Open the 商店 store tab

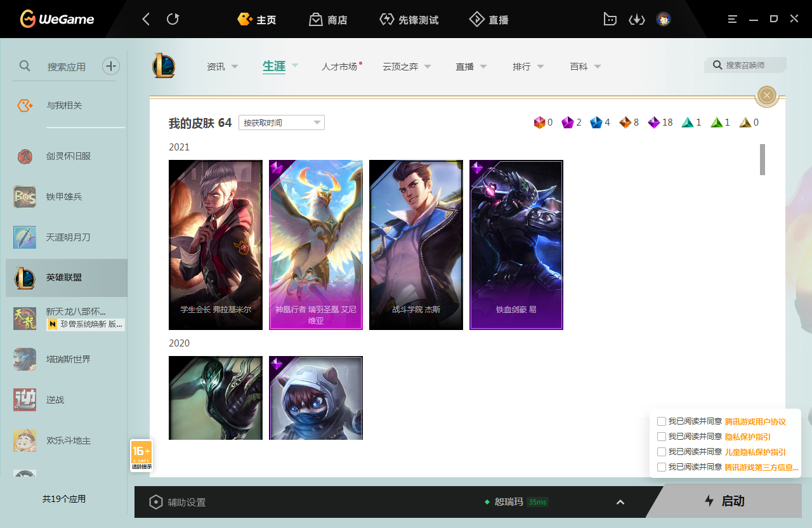pyautogui.click(x=328, y=20)
